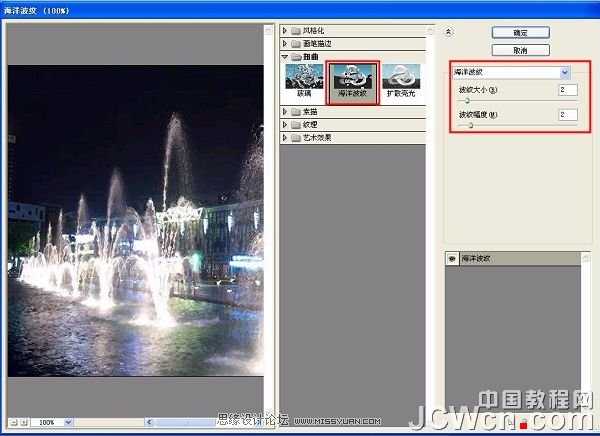
Task: Click the 确定 (OK) button
Action: [x=520, y=33]
